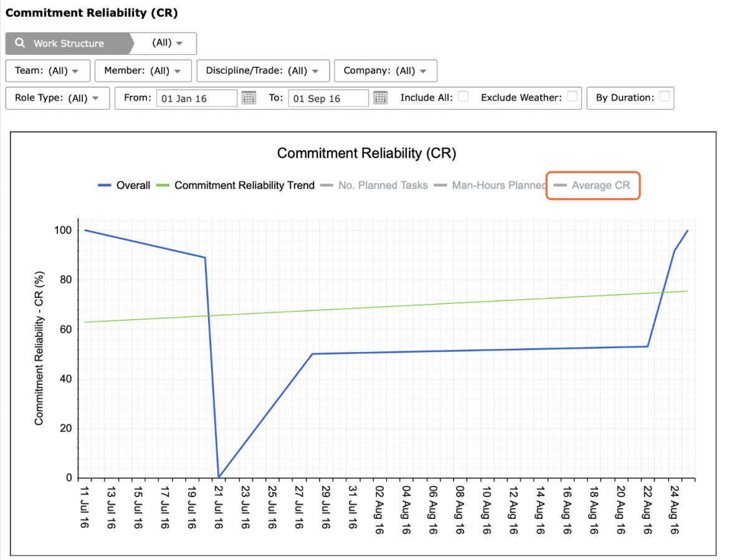Open the Company filter dropdown
Viewport: 729px width, 560px height.
point(386,70)
